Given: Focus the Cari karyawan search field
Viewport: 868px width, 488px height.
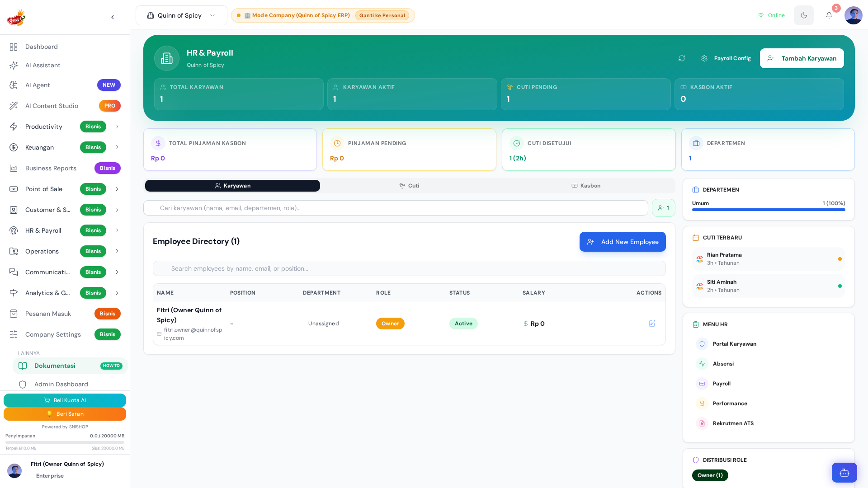Looking at the screenshot, I should click(x=396, y=208).
